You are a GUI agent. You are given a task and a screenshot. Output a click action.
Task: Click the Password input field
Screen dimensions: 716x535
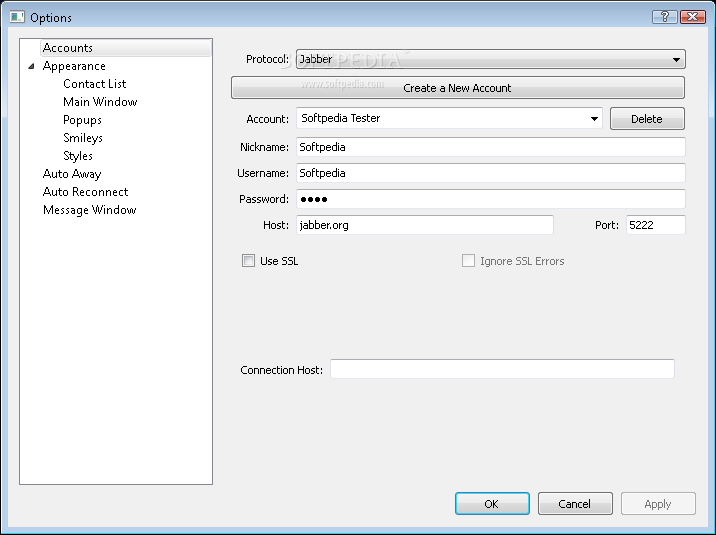490,199
